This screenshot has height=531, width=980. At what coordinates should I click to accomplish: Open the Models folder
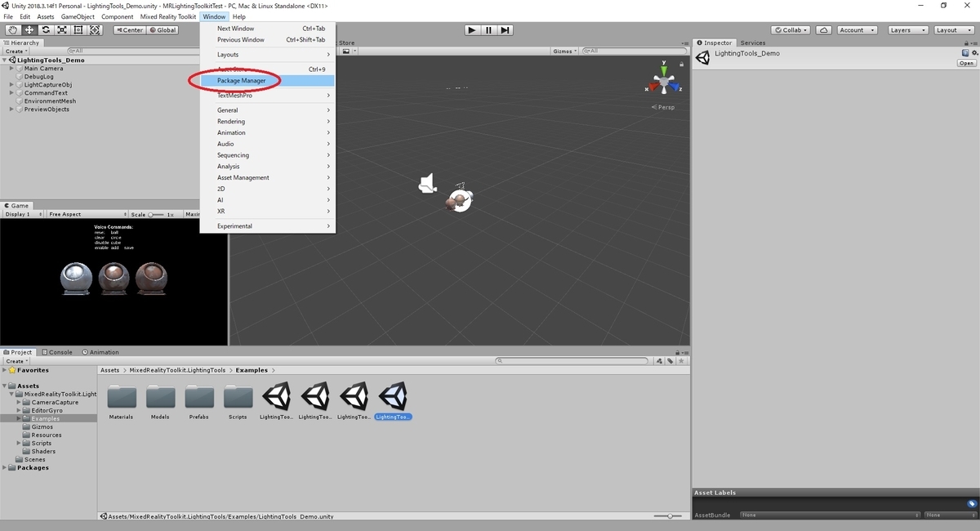(x=160, y=402)
